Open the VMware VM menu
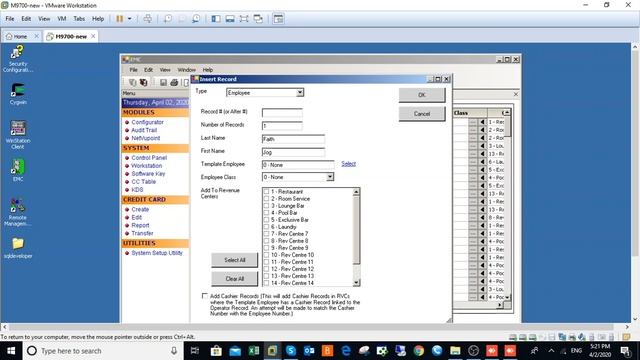The width and height of the screenshot is (640, 360). pyautogui.click(x=62, y=19)
